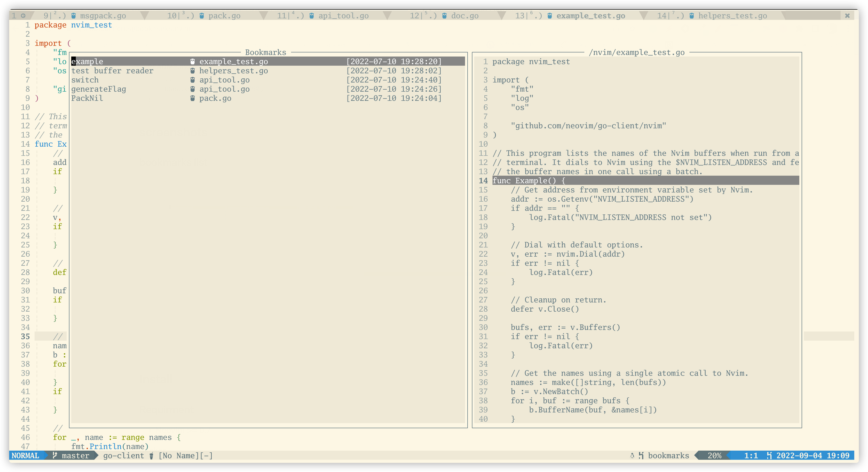Click the cup icon before [No Name]
Image resolution: width=868 pixels, height=472 pixels.
click(152, 456)
